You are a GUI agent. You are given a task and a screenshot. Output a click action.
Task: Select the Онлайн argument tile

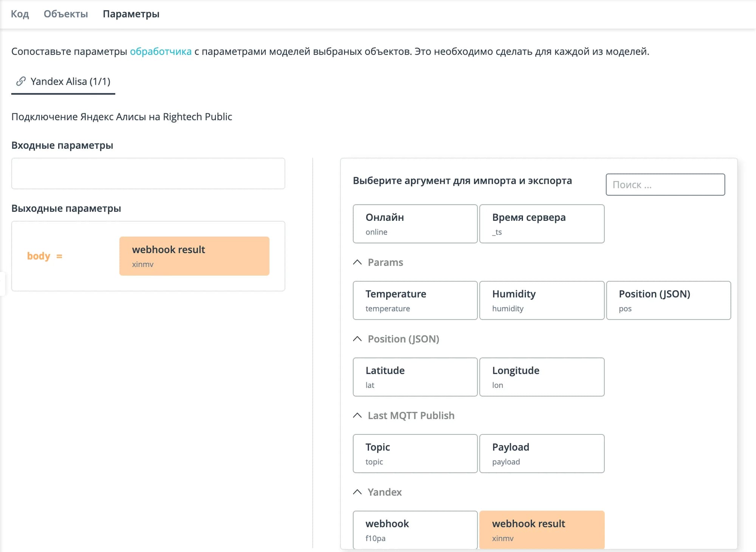coord(415,224)
